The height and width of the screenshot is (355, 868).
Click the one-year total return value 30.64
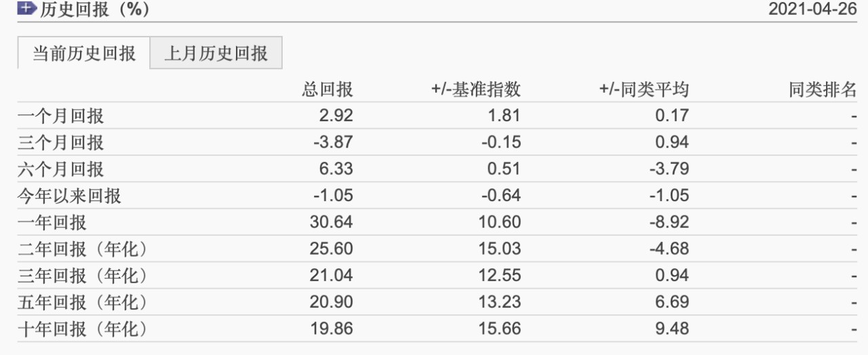[333, 222]
